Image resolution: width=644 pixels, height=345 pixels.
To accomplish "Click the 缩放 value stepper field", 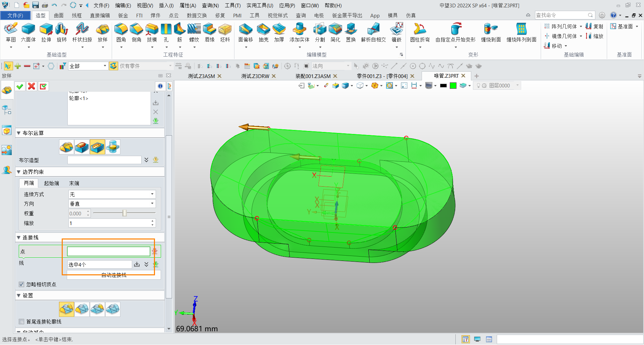I will pyautogui.click(x=112, y=223).
